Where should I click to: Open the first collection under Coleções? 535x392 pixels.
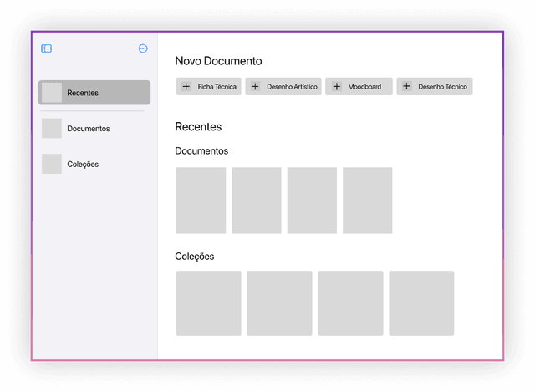point(208,303)
